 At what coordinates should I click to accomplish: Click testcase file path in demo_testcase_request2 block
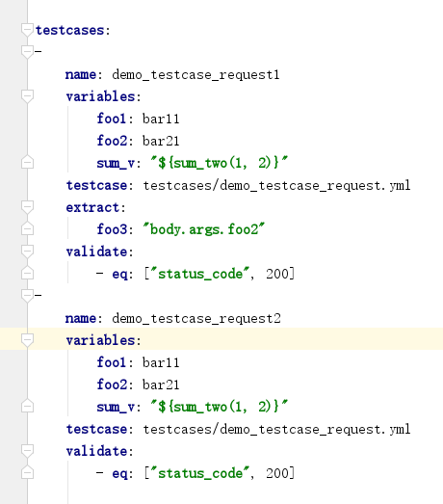click(x=276, y=429)
